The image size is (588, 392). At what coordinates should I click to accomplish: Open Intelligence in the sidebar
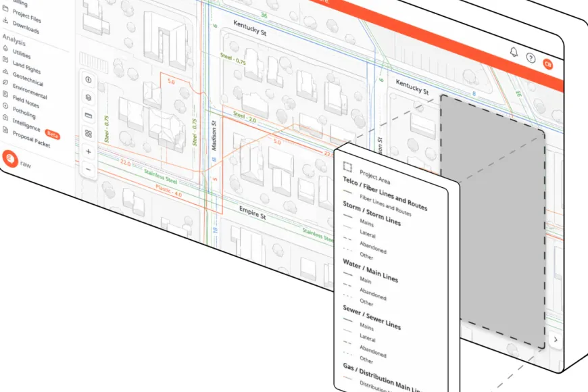pyautogui.click(x=26, y=124)
